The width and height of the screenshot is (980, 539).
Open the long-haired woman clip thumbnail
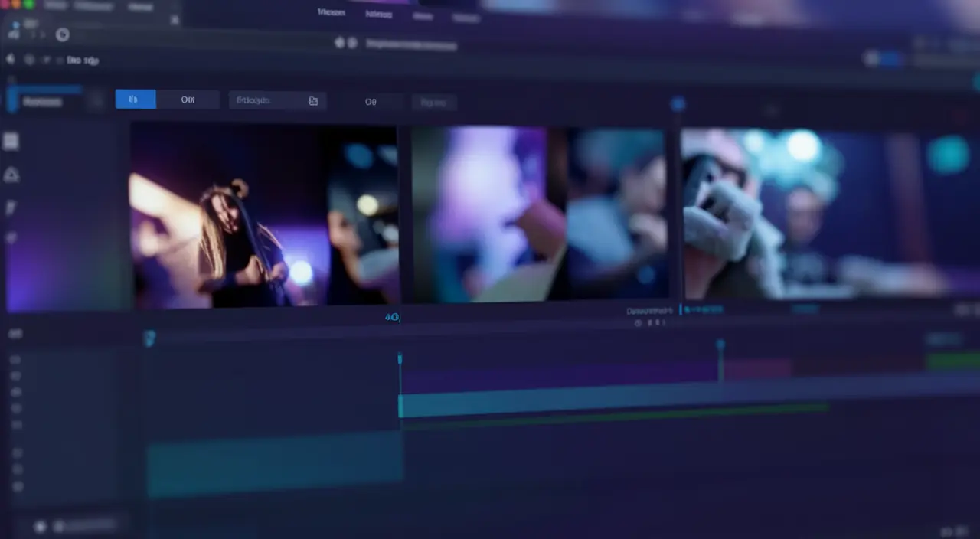point(265,216)
